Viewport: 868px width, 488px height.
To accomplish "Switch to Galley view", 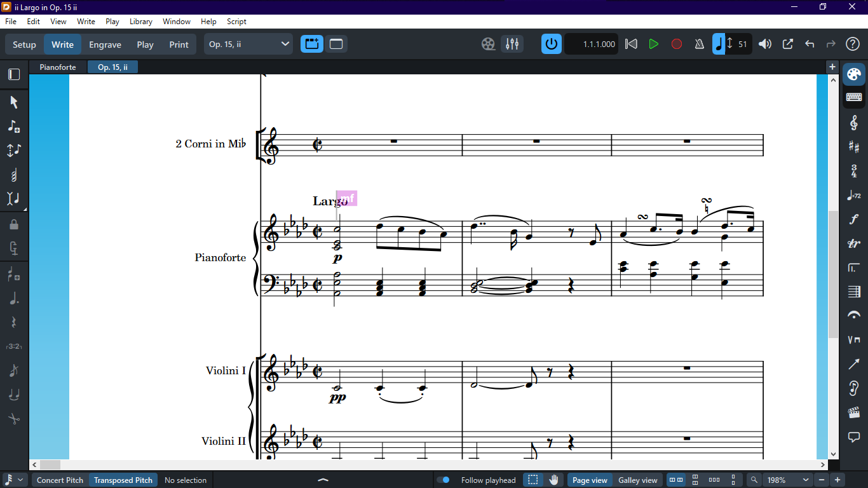I will coord(638,480).
